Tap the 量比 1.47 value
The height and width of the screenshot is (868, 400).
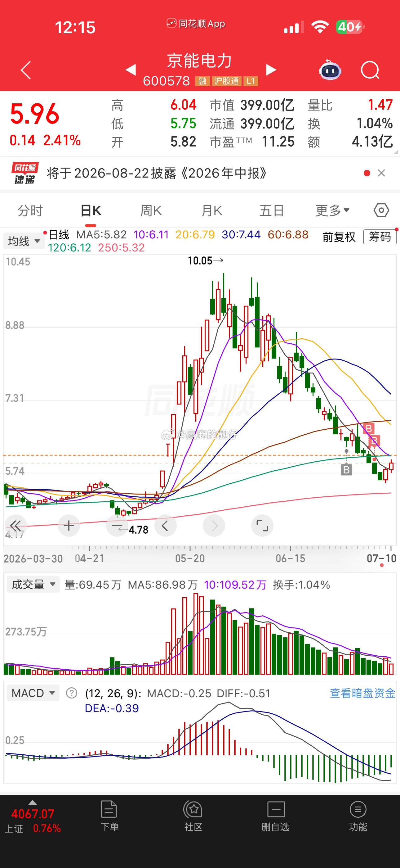[x=380, y=105]
